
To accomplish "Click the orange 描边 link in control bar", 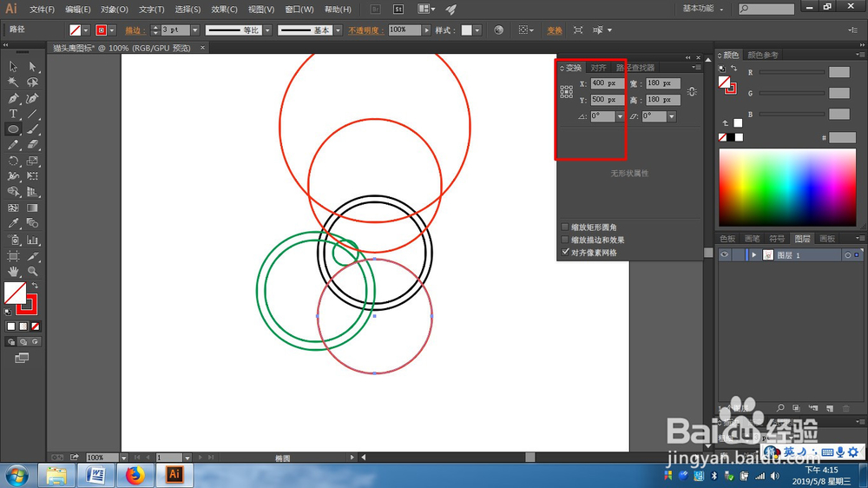I will 135,30.
